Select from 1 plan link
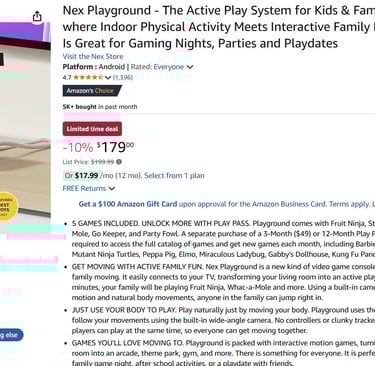 pyautogui.click(x=174, y=175)
